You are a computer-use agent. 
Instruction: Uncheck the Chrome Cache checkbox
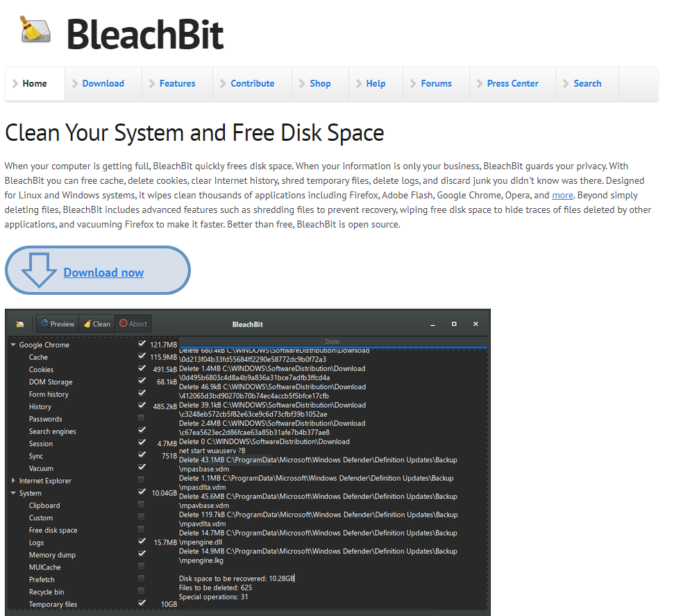pyautogui.click(x=142, y=356)
